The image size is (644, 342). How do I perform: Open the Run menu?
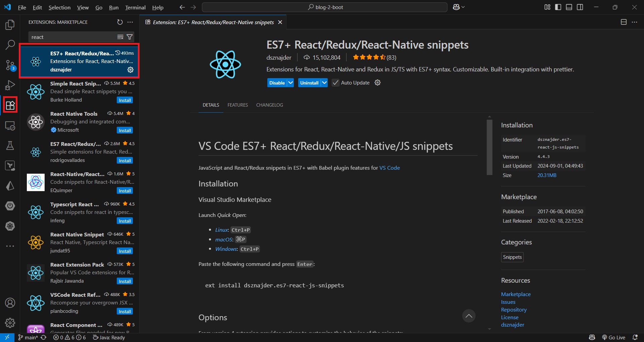click(x=114, y=7)
